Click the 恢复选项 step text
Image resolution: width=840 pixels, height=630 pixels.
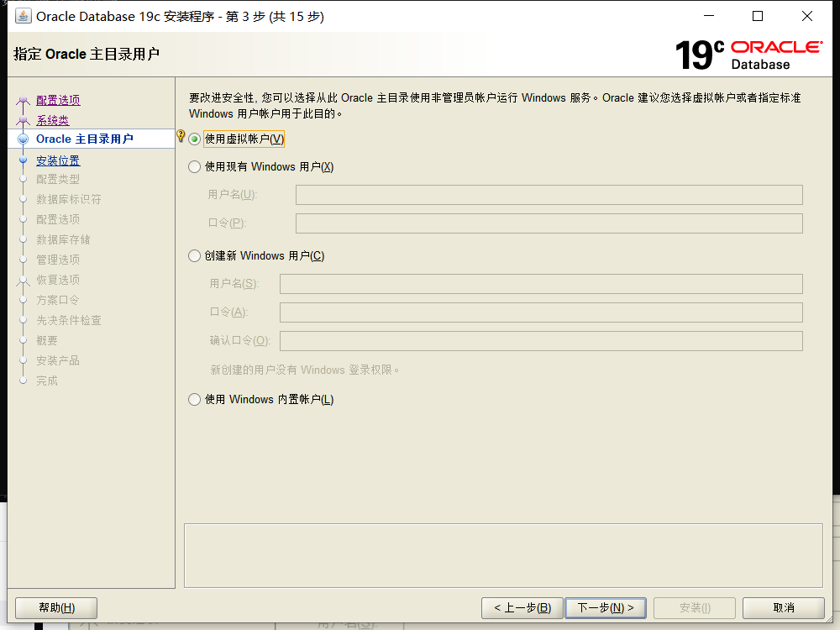pyautogui.click(x=58, y=281)
